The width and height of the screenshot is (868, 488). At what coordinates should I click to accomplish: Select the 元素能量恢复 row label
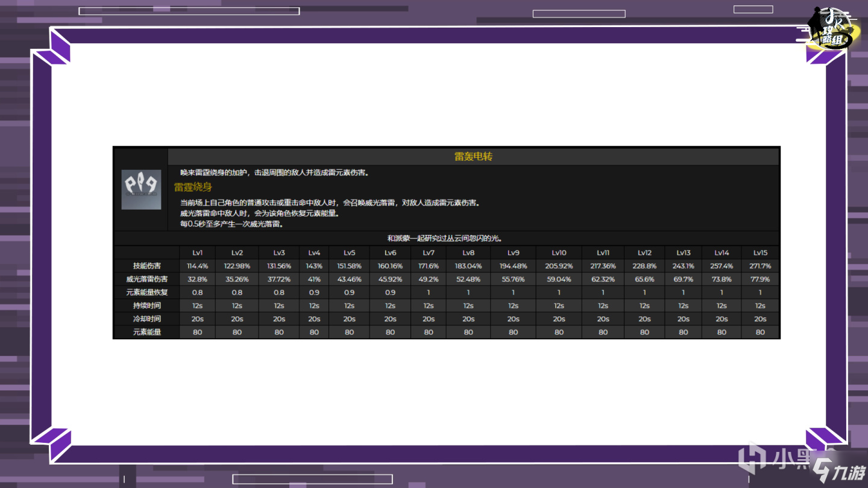pyautogui.click(x=146, y=292)
